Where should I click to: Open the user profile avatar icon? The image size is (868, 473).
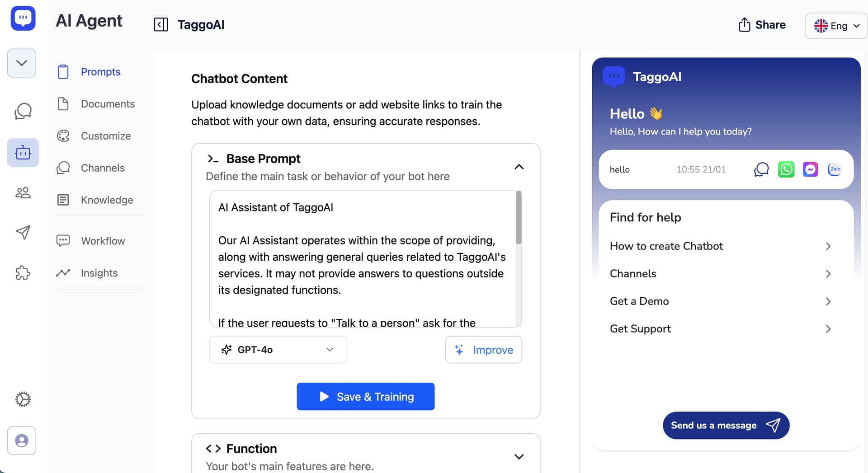point(21,441)
